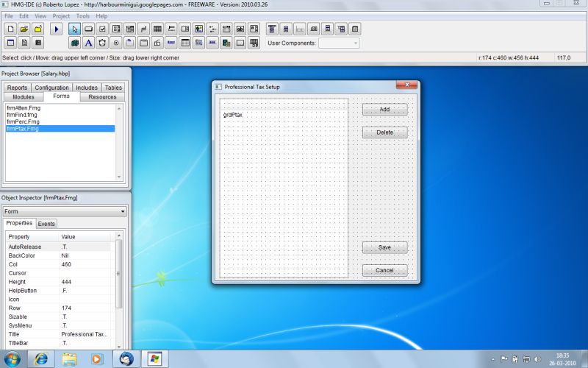Open the Tools menu
The image size is (588, 368).
83,16
